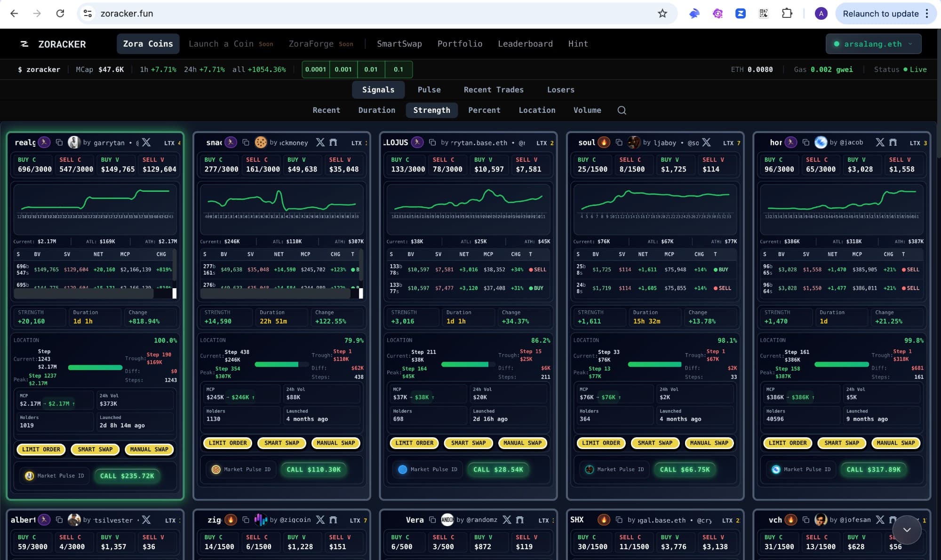941x560 pixels.
Task: Click the round scroll-down chevron button
Action: [x=907, y=530]
